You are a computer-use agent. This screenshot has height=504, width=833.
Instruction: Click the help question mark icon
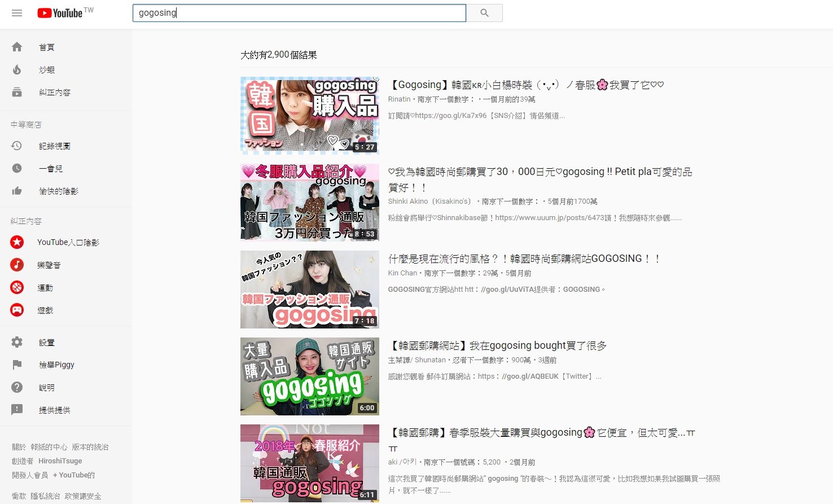tap(17, 387)
